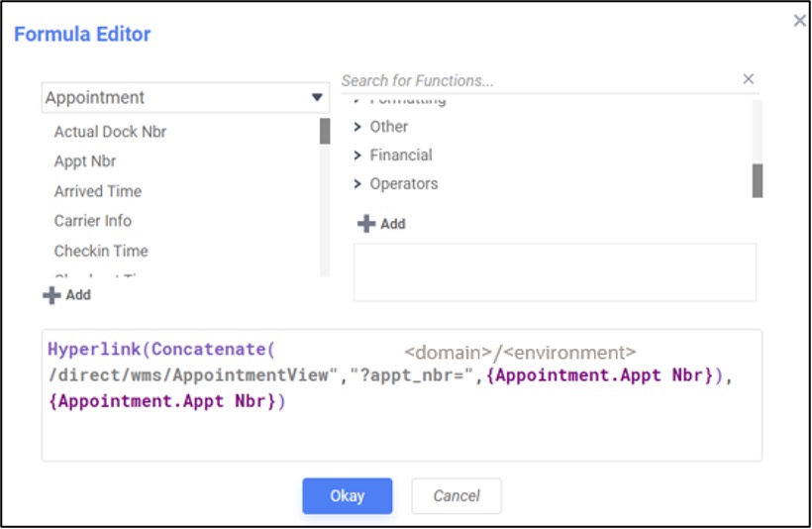Click the Cancel button

tap(457, 495)
